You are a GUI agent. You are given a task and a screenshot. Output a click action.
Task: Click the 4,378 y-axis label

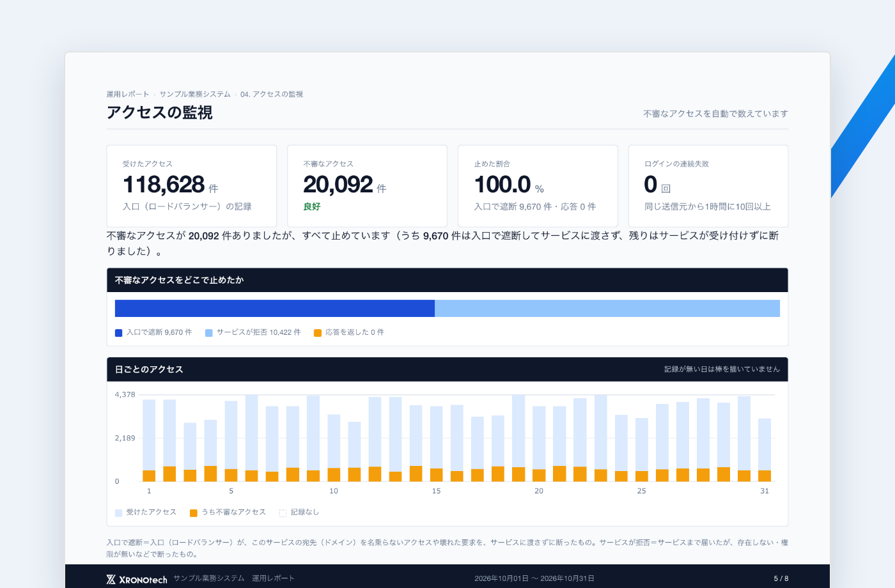[125, 394]
